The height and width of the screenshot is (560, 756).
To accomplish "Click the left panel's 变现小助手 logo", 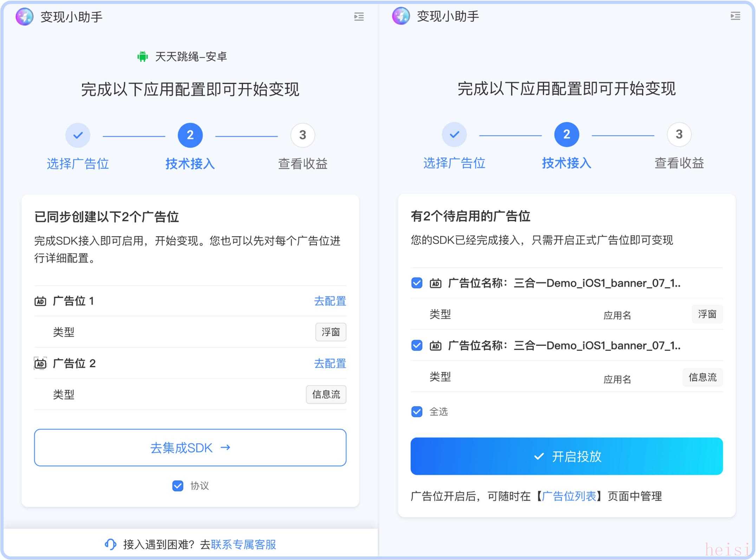I will click(x=25, y=17).
